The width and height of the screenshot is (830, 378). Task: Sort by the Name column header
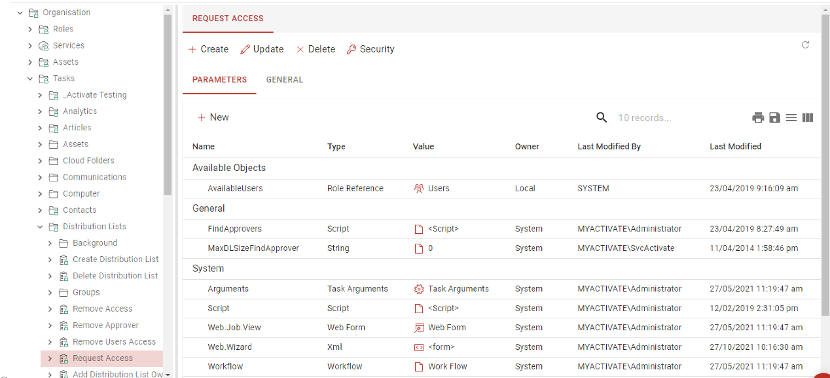(203, 147)
